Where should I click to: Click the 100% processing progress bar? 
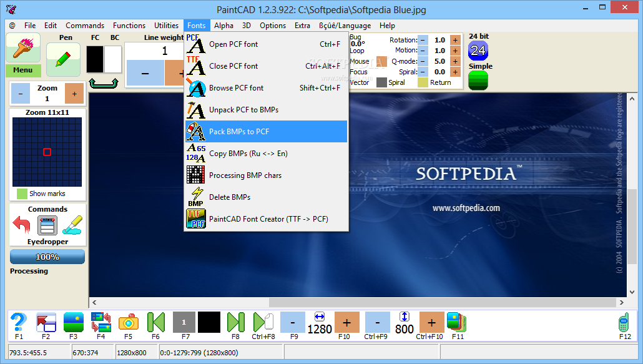[x=47, y=257]
